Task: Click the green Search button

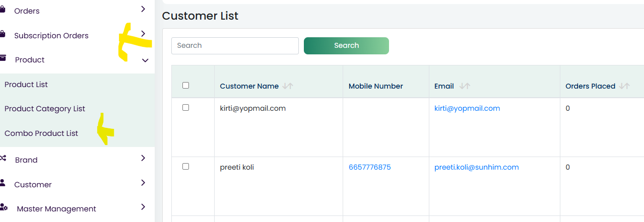Action: click(x=346, y=45)
